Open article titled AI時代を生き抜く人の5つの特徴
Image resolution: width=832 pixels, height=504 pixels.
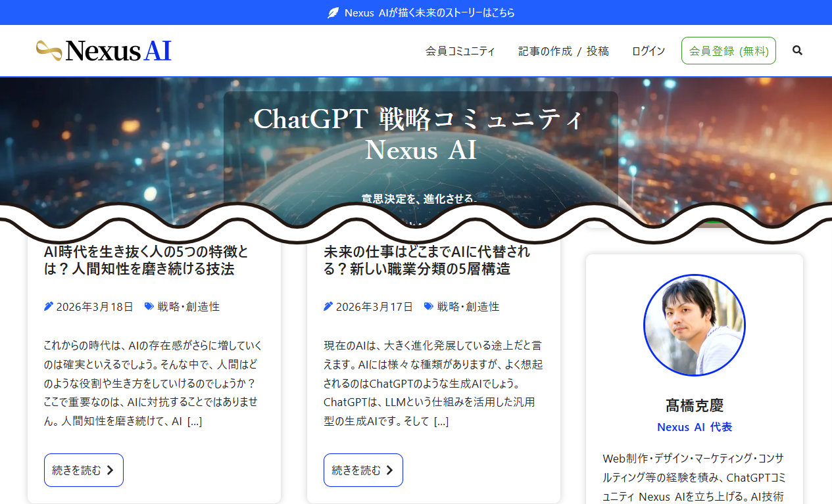click(x=146, y=260)
